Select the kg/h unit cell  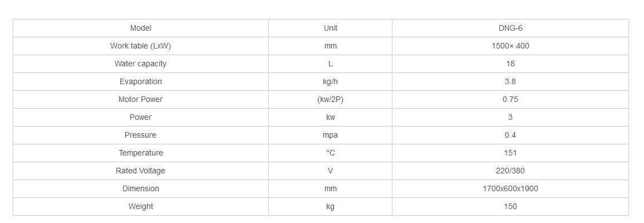point(330,82)
